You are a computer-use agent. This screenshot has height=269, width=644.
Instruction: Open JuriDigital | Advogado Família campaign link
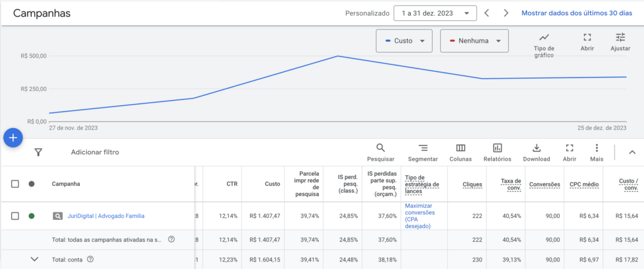pos(106,216)
